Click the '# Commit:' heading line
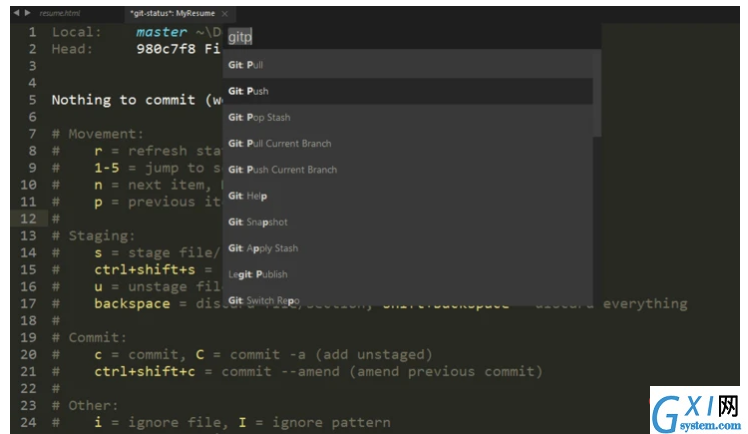This screenshot has height=434, width=748. (89, 338)
